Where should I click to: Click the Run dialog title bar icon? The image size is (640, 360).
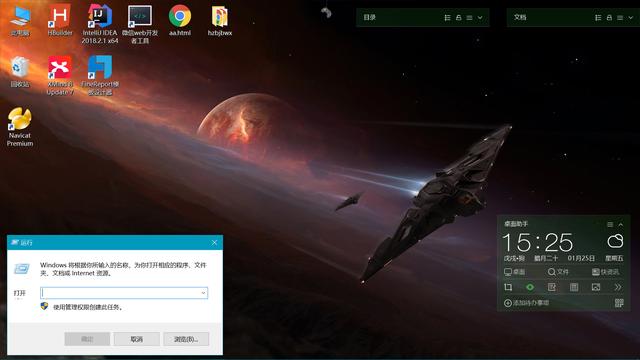coord(15,242)
